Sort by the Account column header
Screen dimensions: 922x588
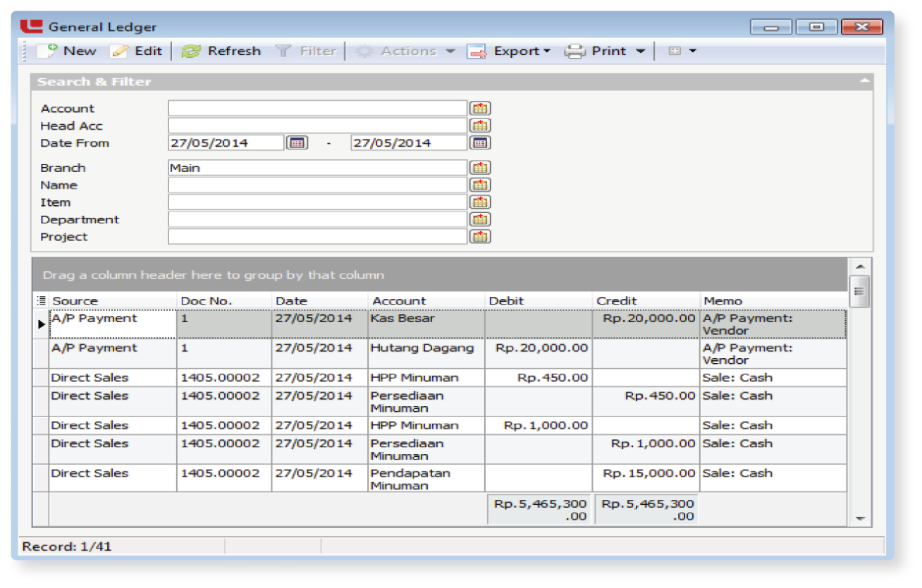pos(426,300)
